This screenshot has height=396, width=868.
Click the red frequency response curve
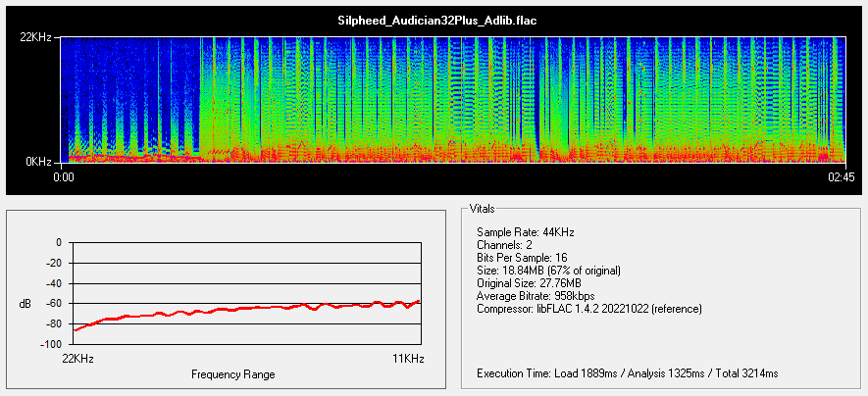245,310
